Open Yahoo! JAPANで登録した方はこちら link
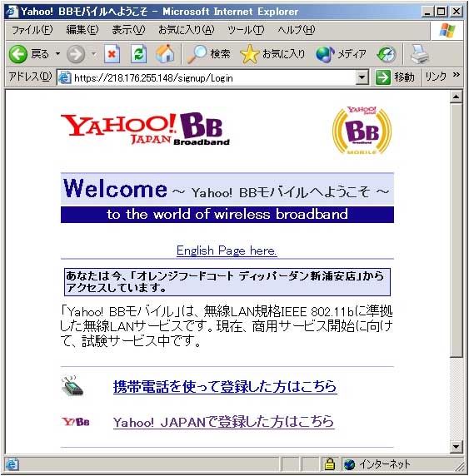The image size is (469, 476). (224, 422)
